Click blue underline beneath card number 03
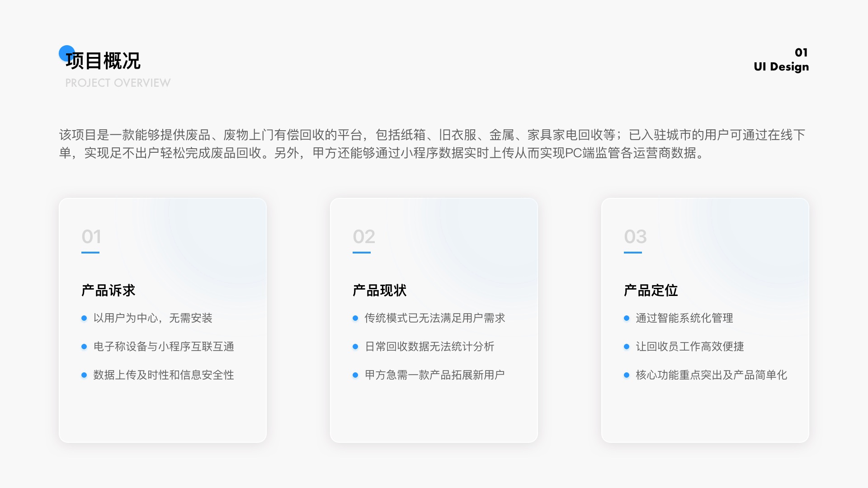 point(633,253)
